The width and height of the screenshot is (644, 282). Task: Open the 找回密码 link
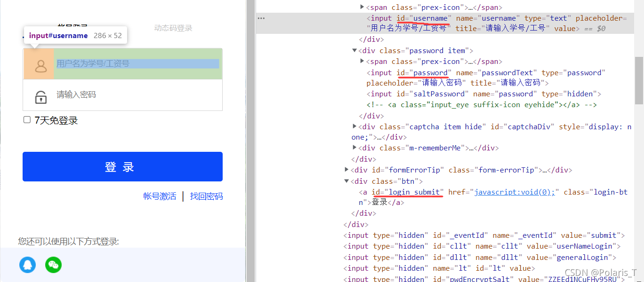206,196
